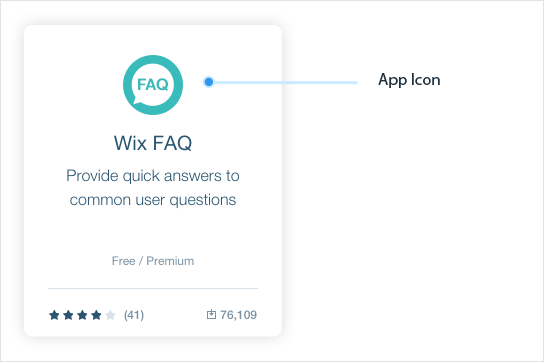Viewport: 544px width, 362px height.
Task: Click the speech bubble tail on icon
Action: [137, 101]
